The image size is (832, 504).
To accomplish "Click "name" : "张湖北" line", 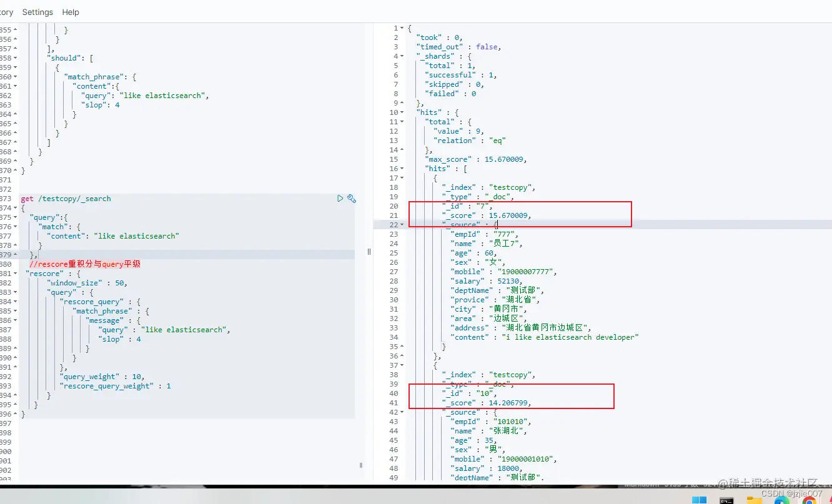I will [x=488, y=431].
